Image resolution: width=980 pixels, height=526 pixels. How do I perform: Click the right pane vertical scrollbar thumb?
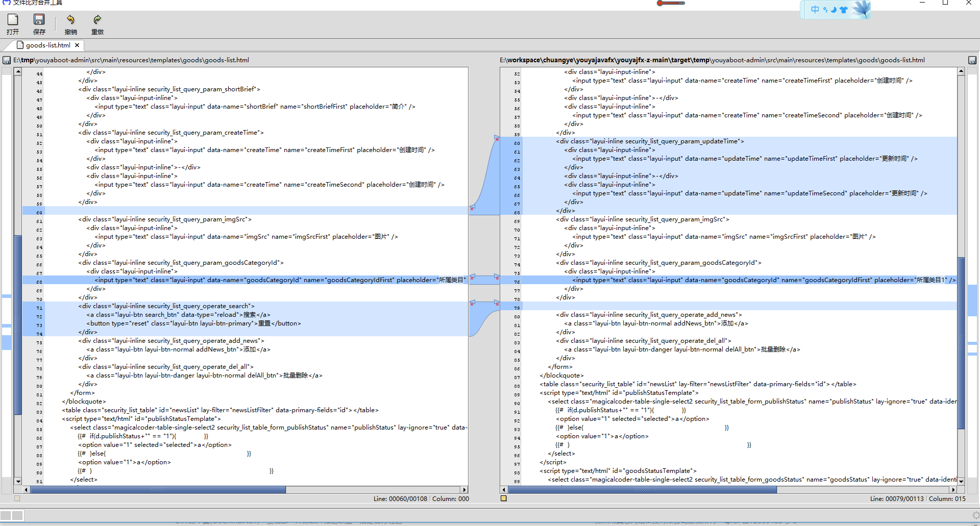click(x=961, y=343)
